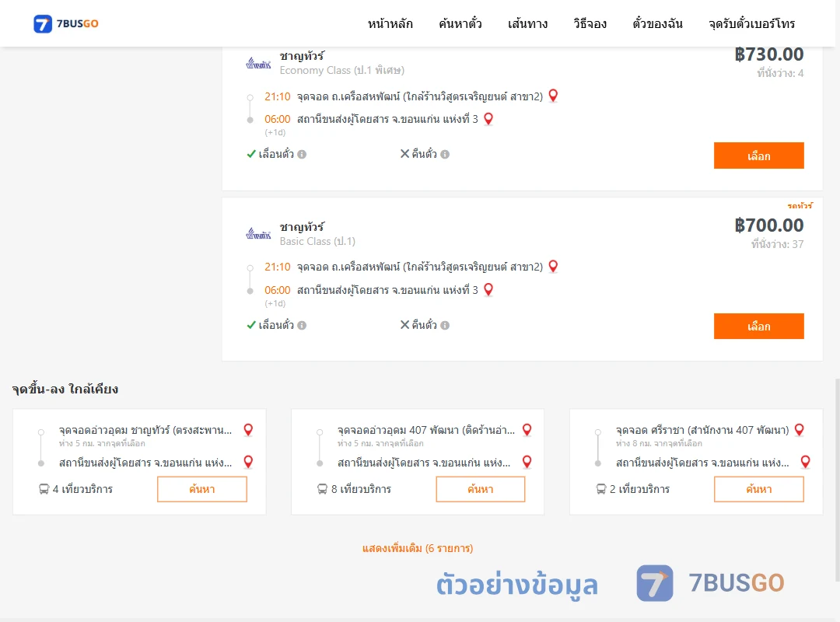Click bus icon beside 8 เที่ยวบริการ
This screenshot has width=840, height=622.
click(x=322, y=489)
